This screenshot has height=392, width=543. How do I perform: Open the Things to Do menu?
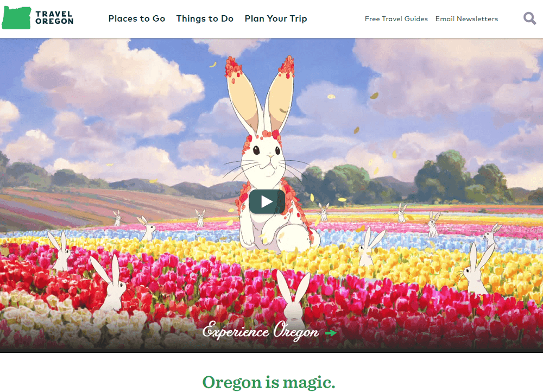[x=205, y=18]
